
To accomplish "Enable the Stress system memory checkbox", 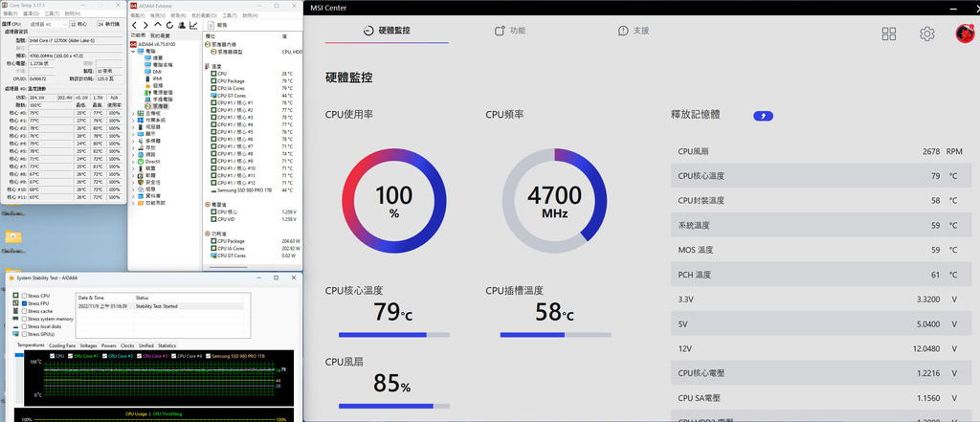I will click(24, 319).
